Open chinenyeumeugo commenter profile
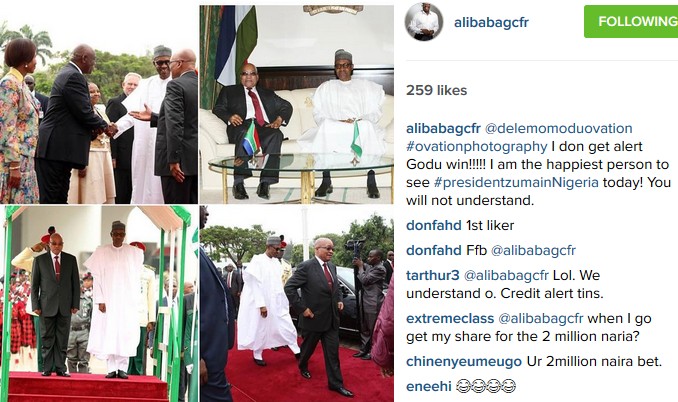This screenshot has height=402, width=678. 464,361
